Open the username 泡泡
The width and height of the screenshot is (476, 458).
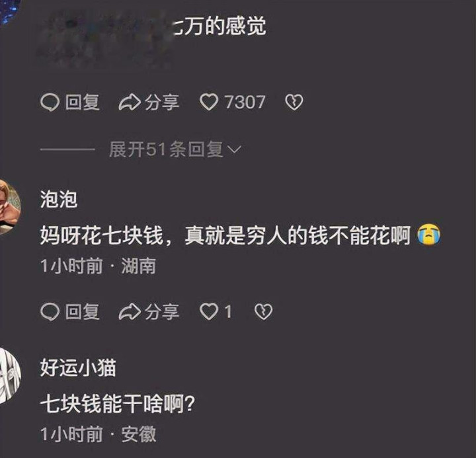coord(59,200)
